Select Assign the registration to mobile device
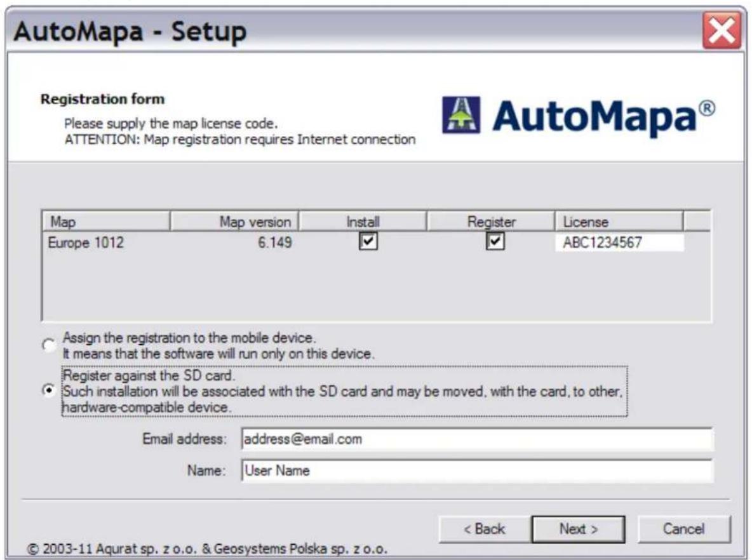 tap(48, 345)
